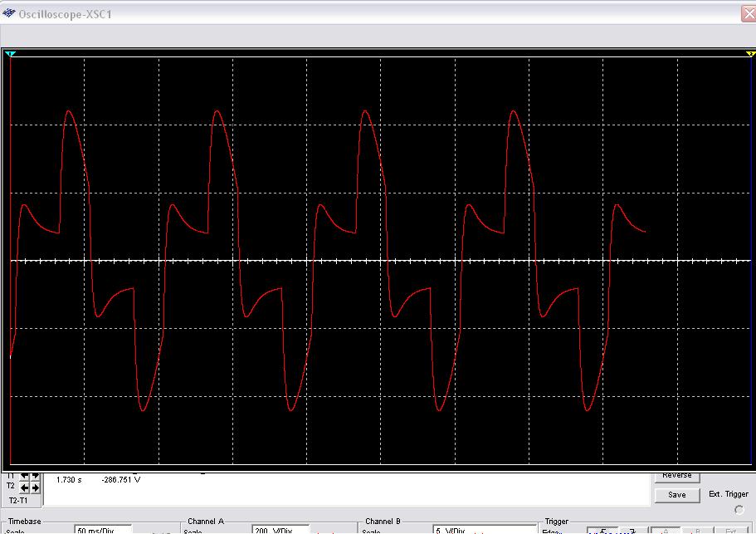Screen dimensions: 756x534
Task: Select falling edge trigger button
Action: coord(627,531)
